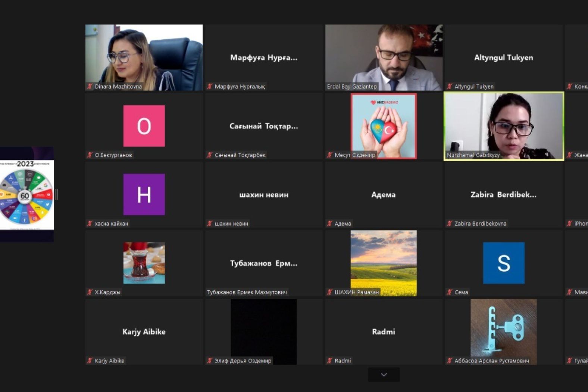Select the Адема participant tile

pyautogui.click(x=384, y=195)
